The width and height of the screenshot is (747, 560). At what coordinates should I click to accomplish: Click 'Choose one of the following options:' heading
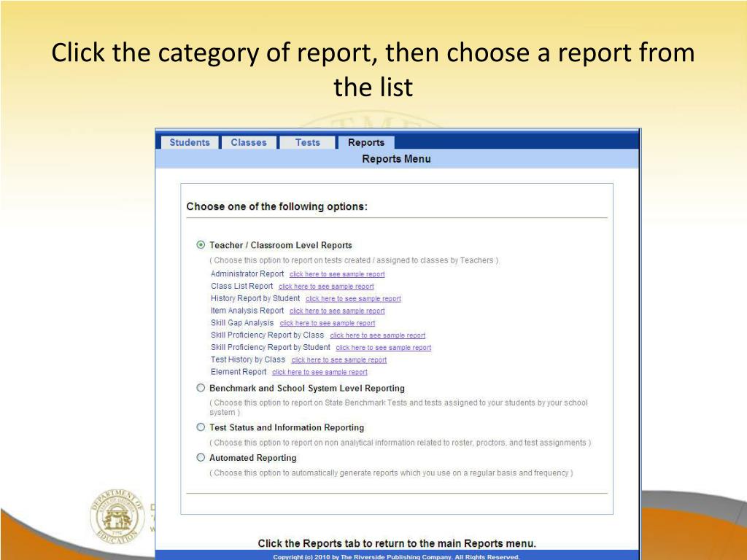[276, 206]
